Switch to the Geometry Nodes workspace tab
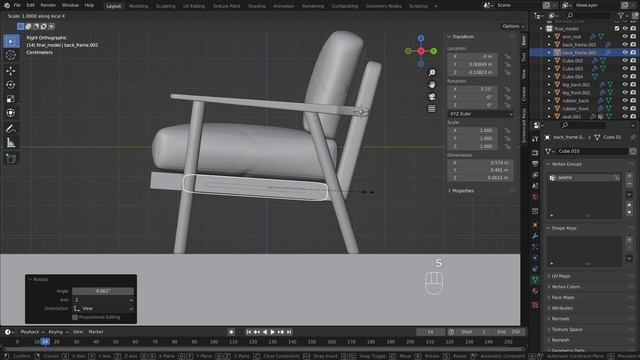Viewport: 640px width, 360px height. (383, 6)
